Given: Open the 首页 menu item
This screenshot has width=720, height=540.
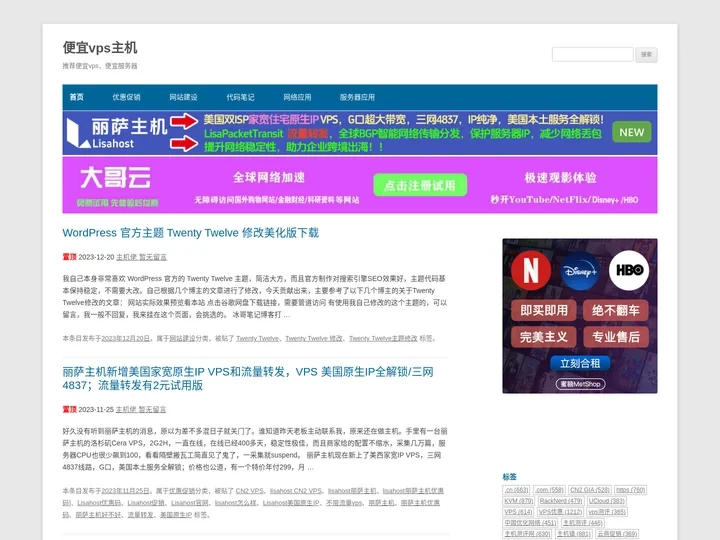Looking at the screenshot, I should click(77, 97).
